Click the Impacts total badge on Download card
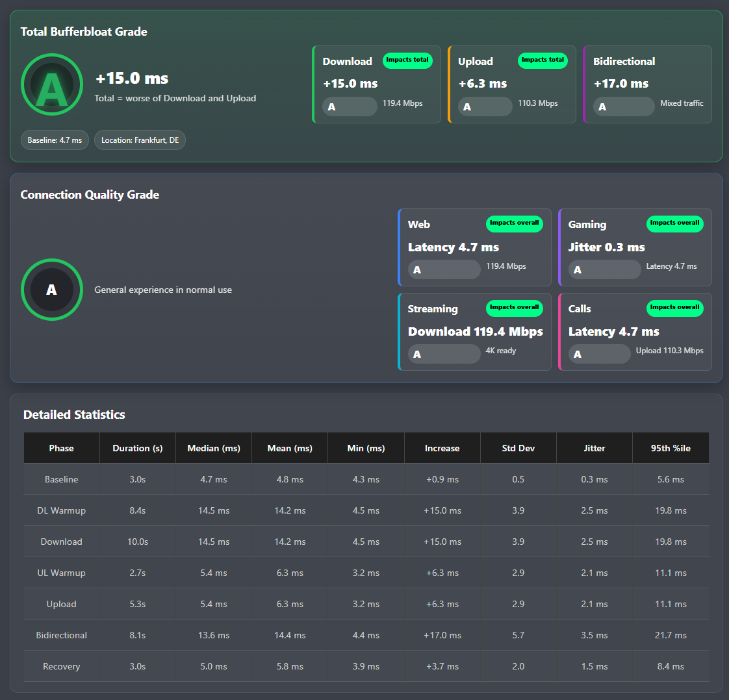The width and height of the screenshot is (729, 700). [x=407, y=60]
